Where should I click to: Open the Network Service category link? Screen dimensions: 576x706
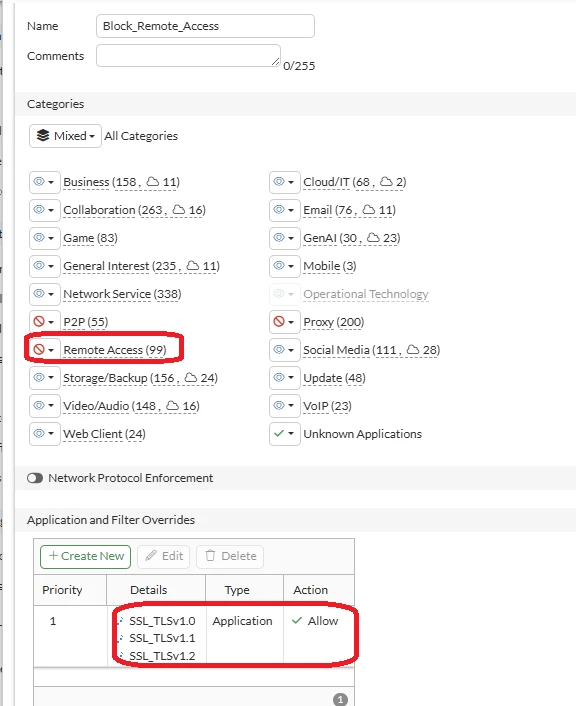[122, 294]
